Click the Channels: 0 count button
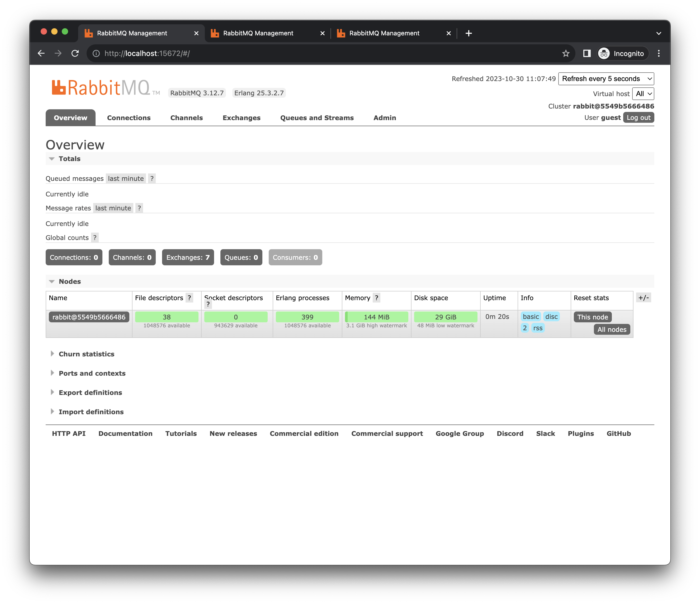Viewport: 700px width, 604px height. 132,257
